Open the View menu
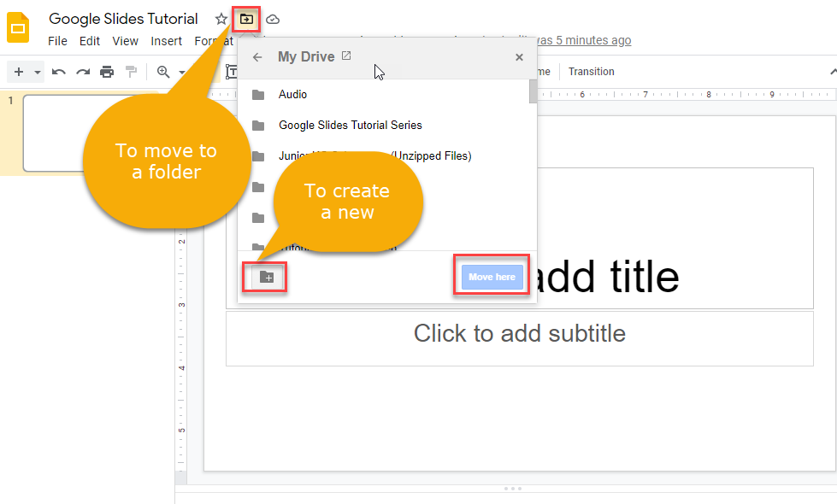837x504 pixels. [125, 41]
